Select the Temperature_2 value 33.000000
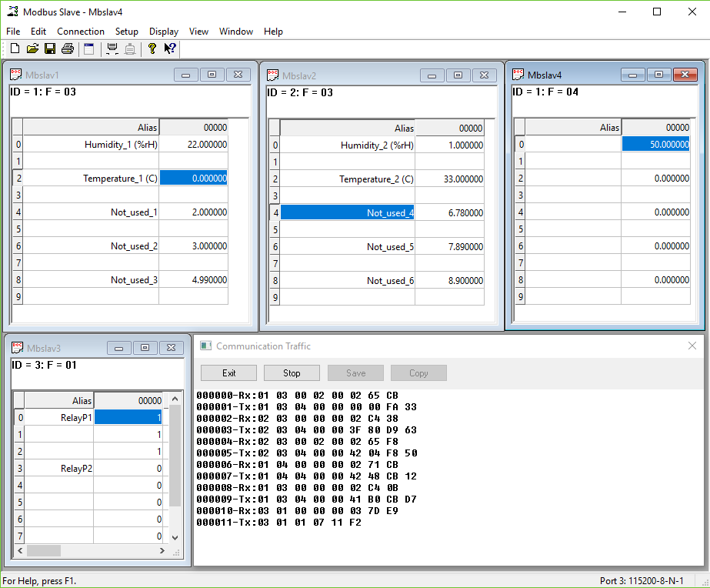The width and height of the screenshot is (710, 588). coord(450,179)
